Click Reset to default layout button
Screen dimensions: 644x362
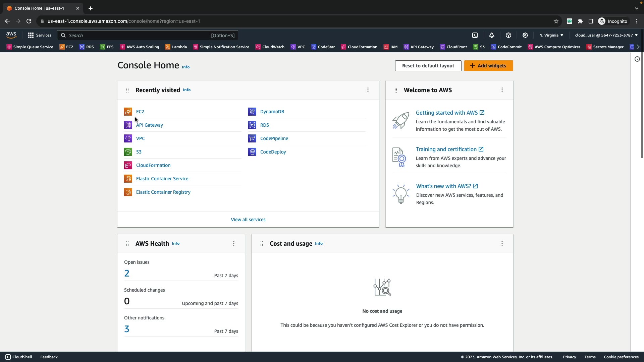pyautogui.click(x=428, y=66)
